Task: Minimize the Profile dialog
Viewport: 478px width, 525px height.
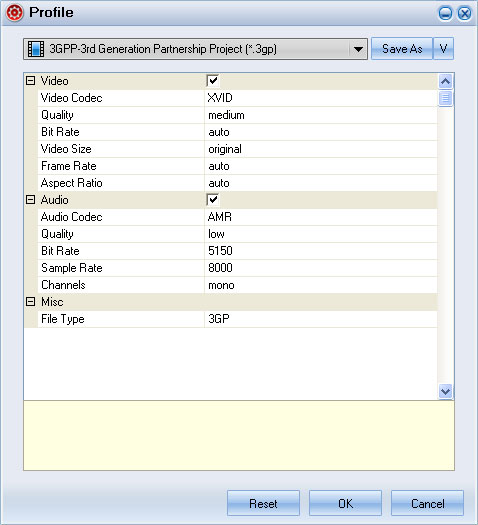Action: (445, 13)
